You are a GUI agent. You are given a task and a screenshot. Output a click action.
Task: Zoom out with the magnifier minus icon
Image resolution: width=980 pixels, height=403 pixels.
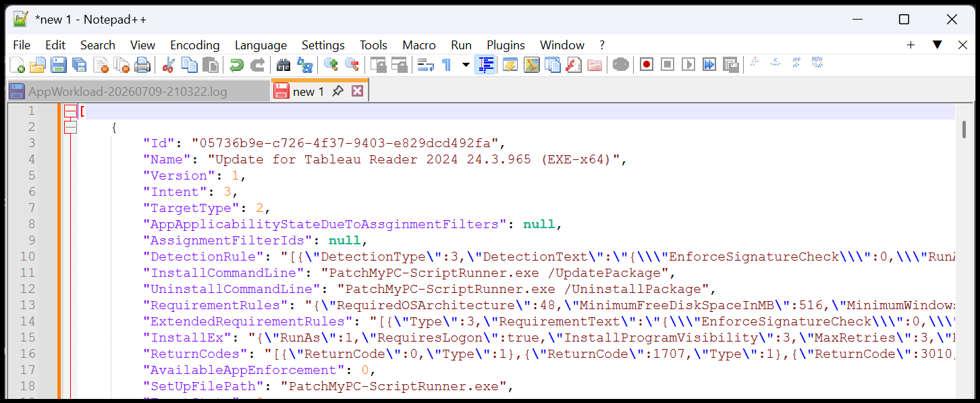[x=352, y=65]
